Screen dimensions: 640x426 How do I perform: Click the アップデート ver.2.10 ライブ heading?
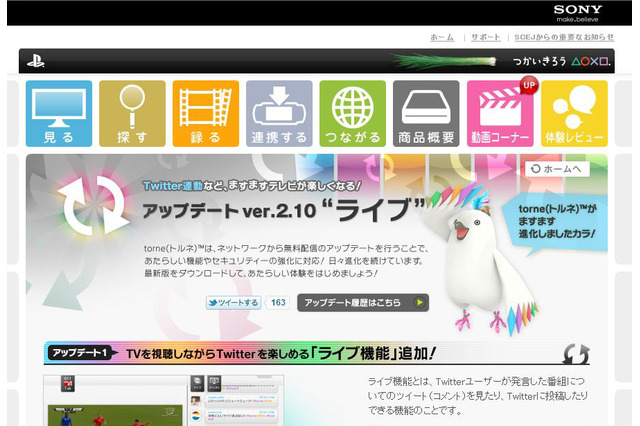click(284, 210)
